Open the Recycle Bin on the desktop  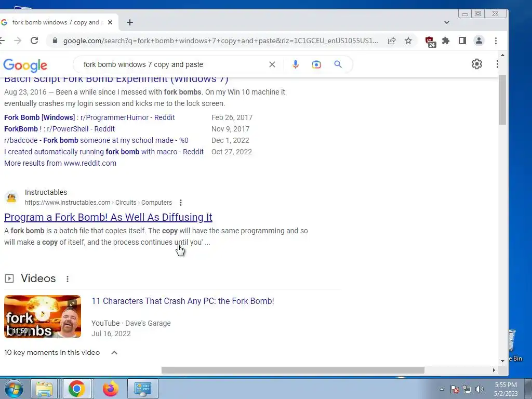point(515,345)
